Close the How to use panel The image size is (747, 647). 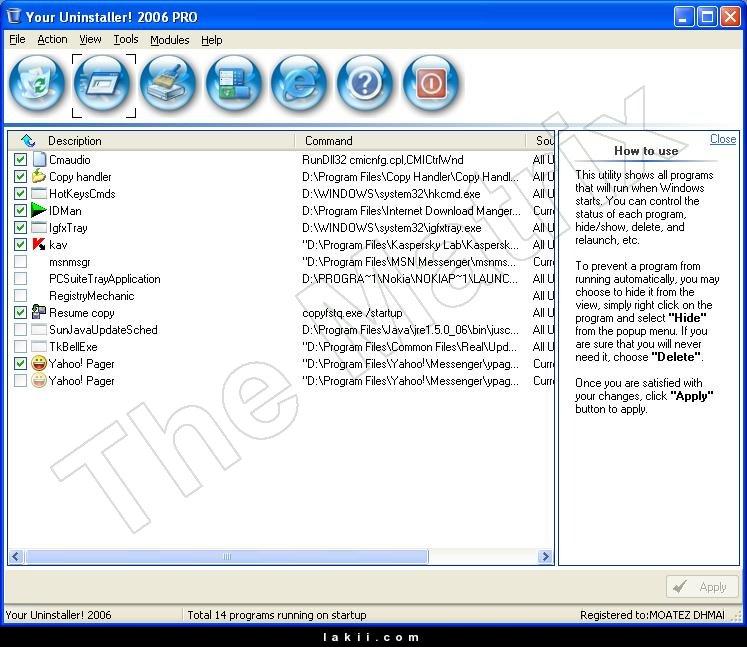(x=723, y=139)
